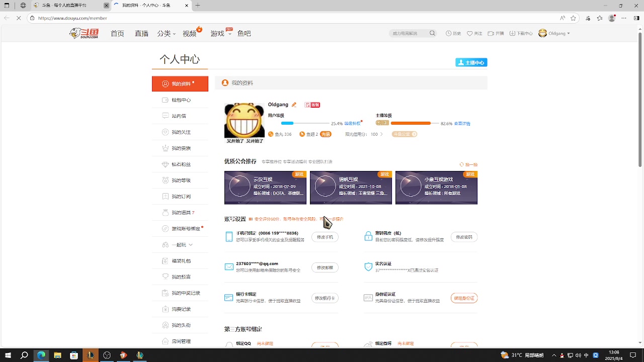Click the 修改银行卡 button
This screenshot has width=644, height=362.
pyautogui.click(x=325, y=298)
